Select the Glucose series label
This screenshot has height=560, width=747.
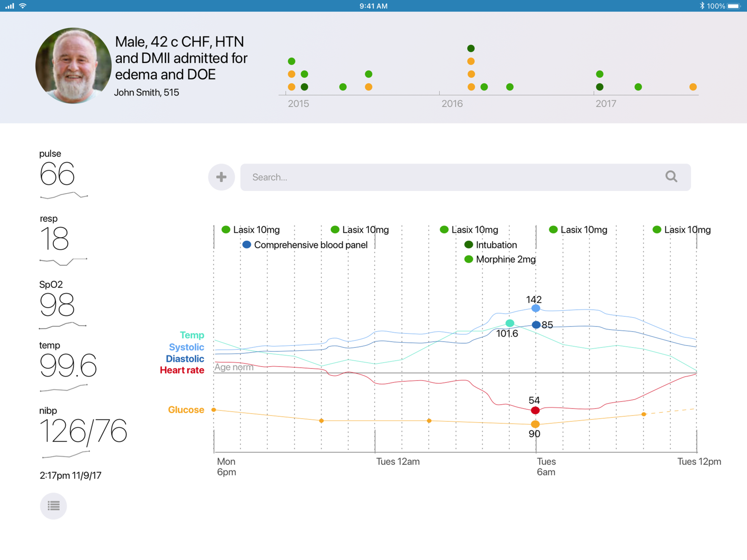point(186,410)
